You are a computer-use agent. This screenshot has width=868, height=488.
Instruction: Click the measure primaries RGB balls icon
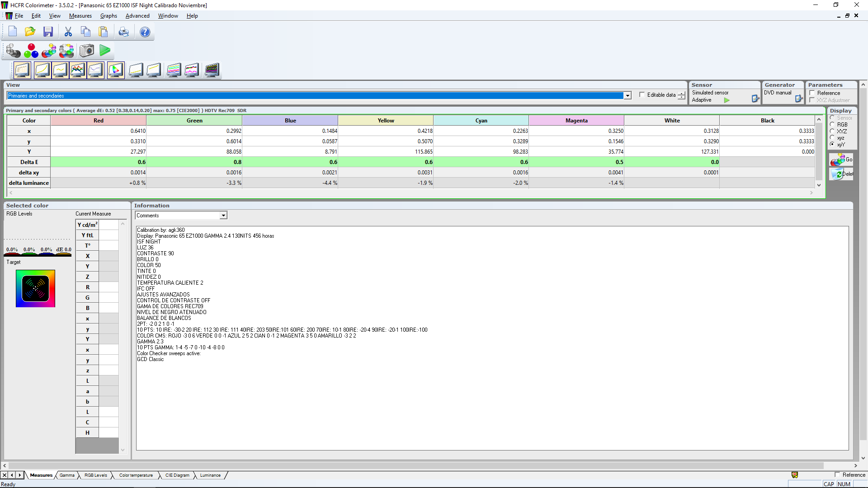[x=31, y=51]
